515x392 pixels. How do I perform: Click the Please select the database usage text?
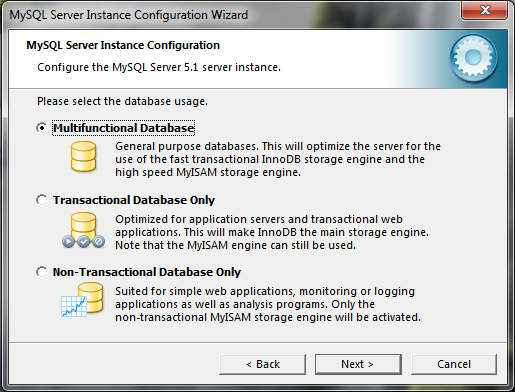point(122,101)
